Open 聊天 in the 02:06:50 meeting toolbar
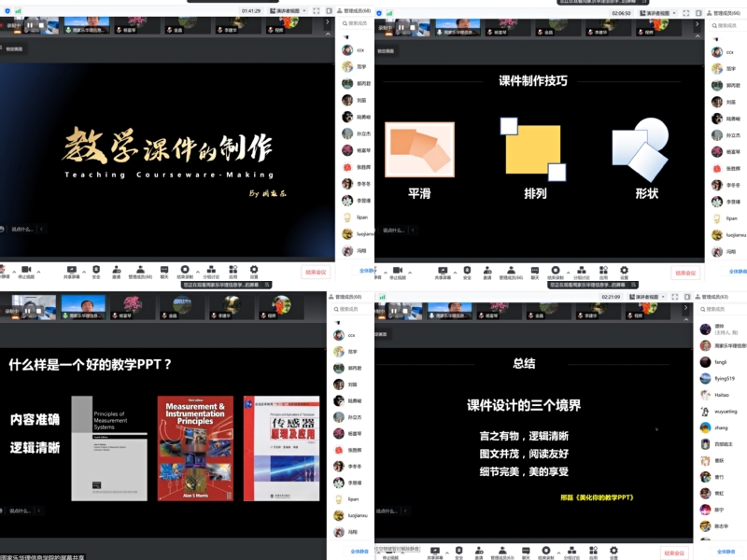This screenshot has width=747, height=560. coord(535,273)
